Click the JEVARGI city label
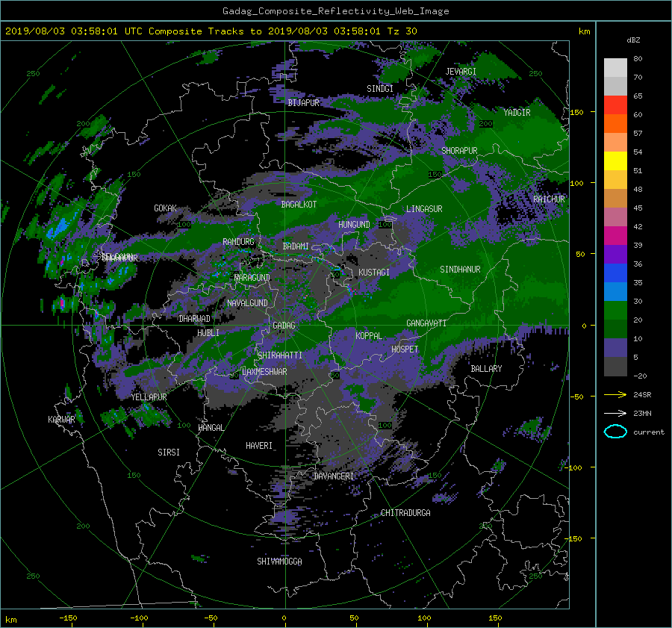The width and height of the screenshot is (672, 628). coord(461,71)
